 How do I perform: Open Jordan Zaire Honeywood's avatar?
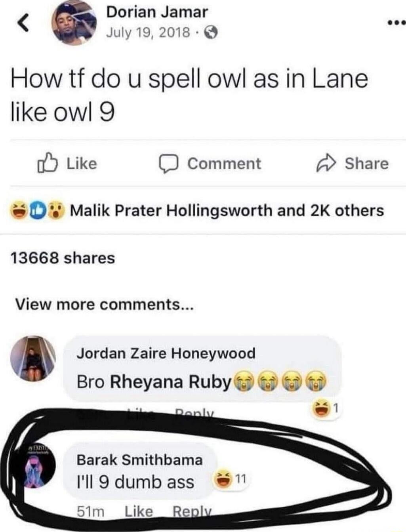tap(33, 358)
